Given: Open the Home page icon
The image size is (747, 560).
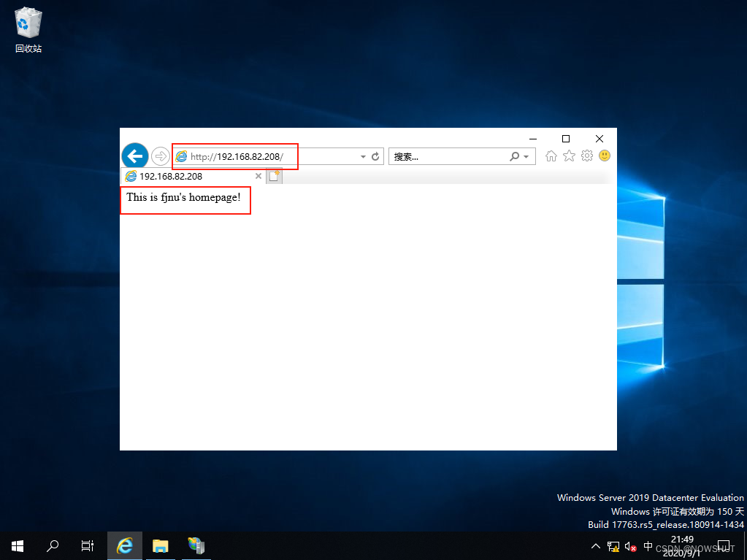Looking at the screenshot, I should 551,156.
